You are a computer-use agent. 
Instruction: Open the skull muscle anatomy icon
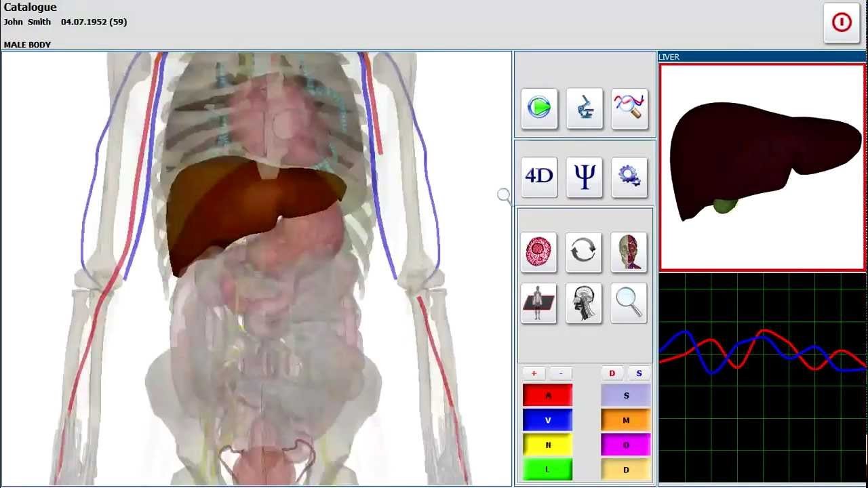(629, 251)
